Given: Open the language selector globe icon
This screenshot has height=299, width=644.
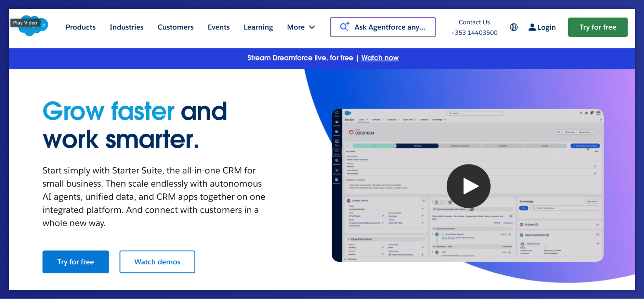Looking at the screenshot, I should 514,27.
